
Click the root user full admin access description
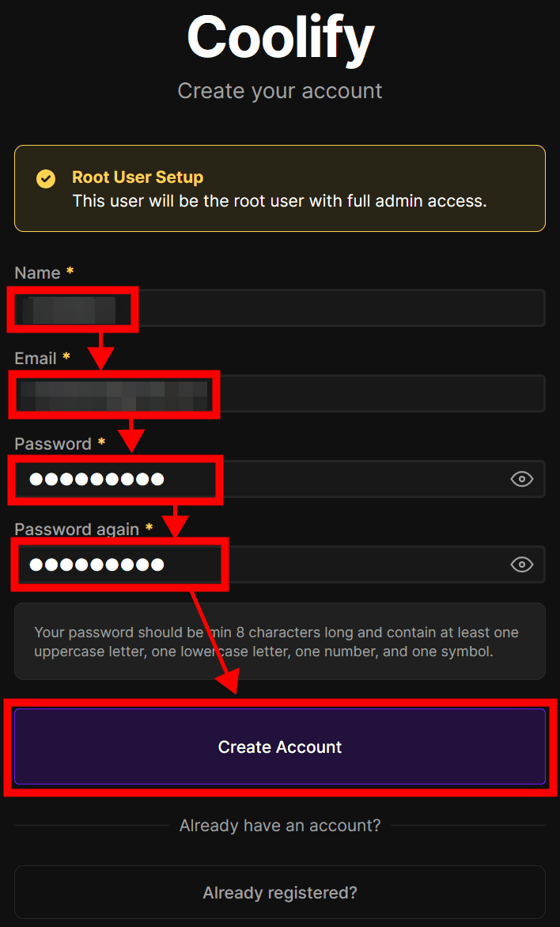[279, 201]
